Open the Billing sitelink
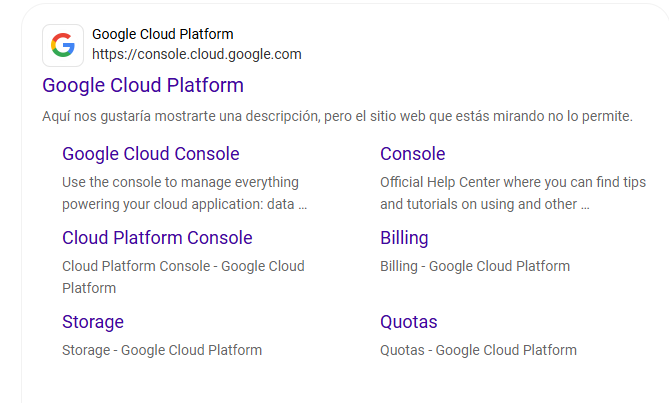Screen dimensions: 669x403 (x=404, y=238)
